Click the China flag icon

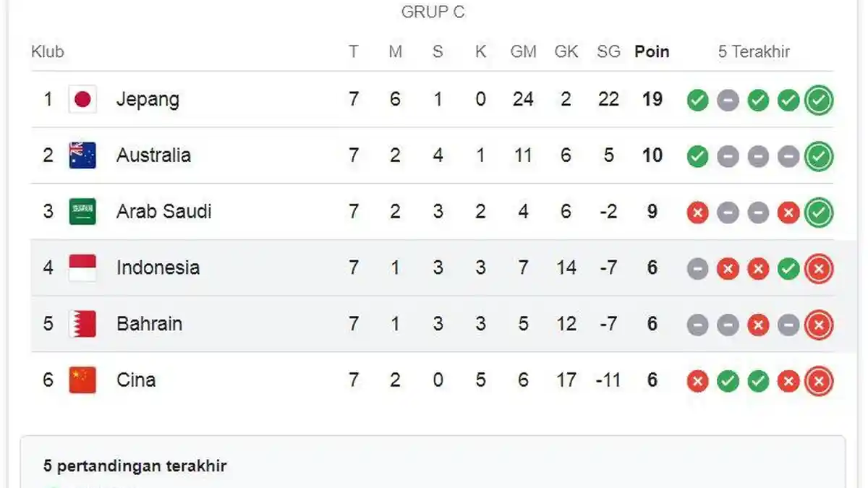pos(82,380)
